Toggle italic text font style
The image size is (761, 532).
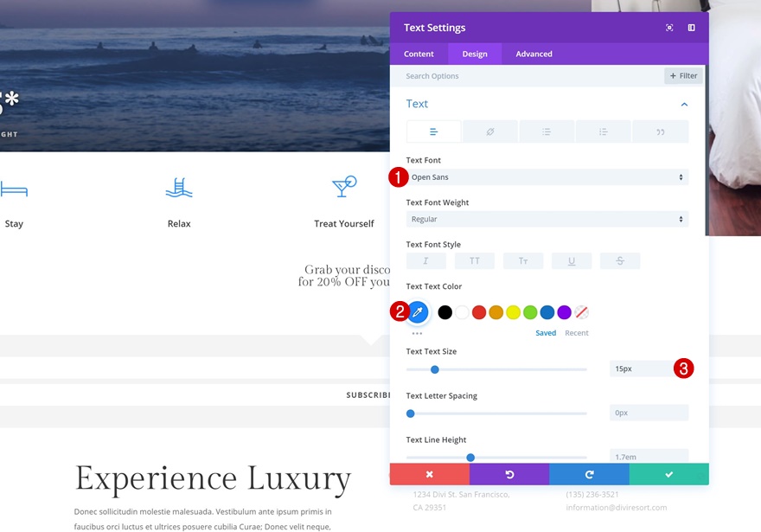pyautogui.click(x=425, y=261)
